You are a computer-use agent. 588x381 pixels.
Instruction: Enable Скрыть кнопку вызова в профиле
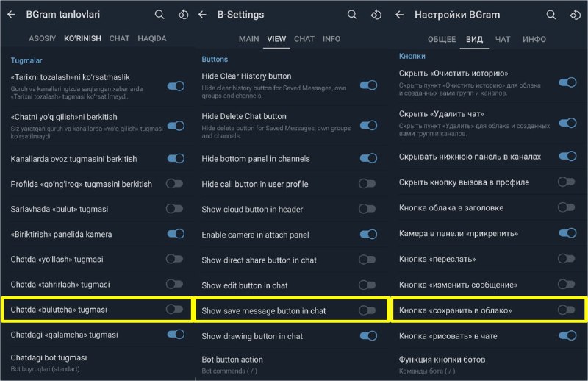566,182
